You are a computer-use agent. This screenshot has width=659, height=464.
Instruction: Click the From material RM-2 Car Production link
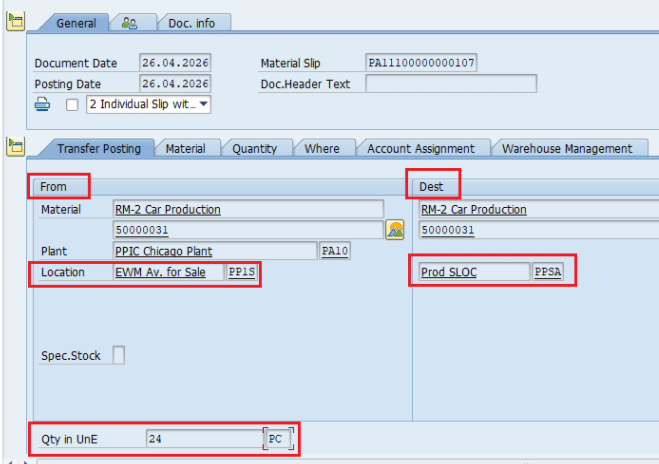[x=168, y=210]
